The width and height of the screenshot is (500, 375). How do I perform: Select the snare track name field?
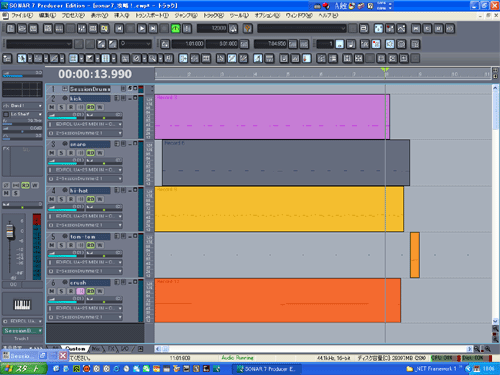coord(90,144)
